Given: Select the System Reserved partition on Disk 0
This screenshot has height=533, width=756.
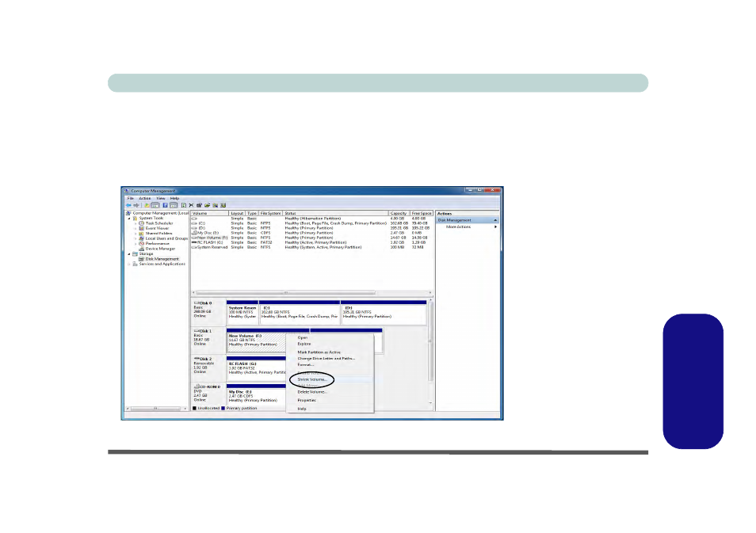Looking at the screenshot, I should coord(242,312).
